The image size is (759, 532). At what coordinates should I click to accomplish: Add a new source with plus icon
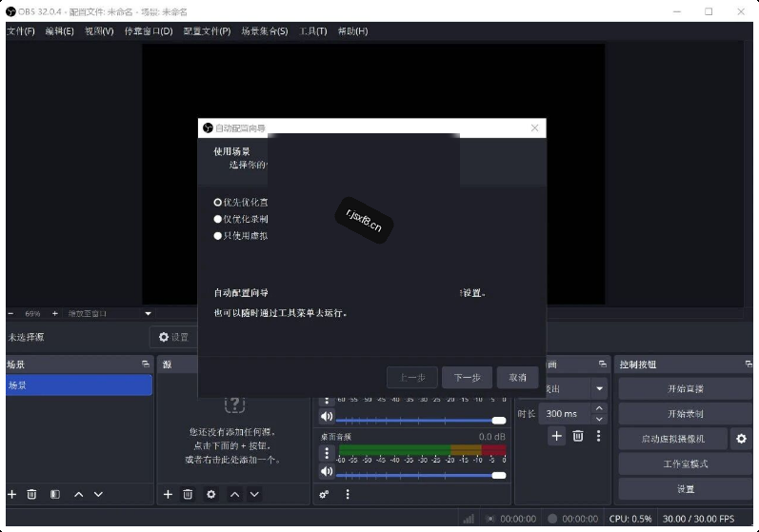[168, 494]
